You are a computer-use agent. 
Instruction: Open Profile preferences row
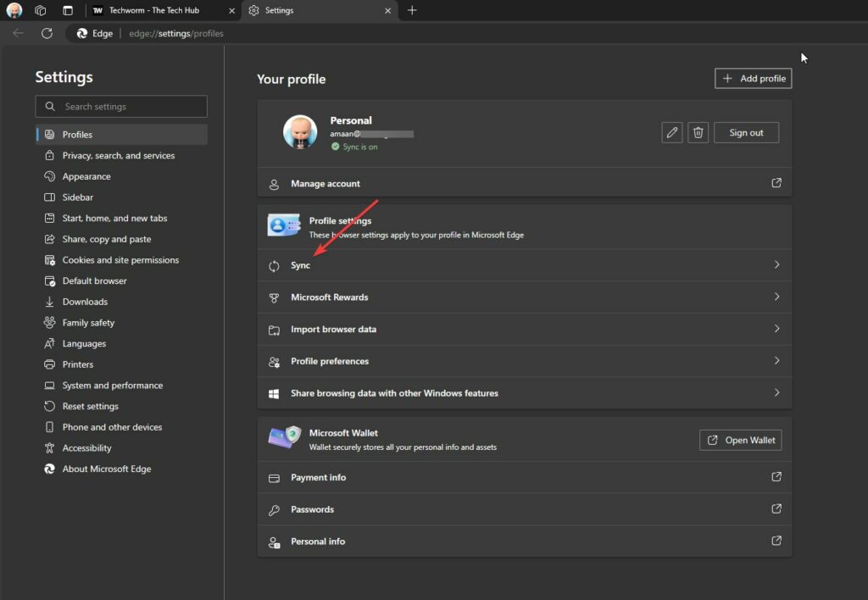[x=524, y=361]
